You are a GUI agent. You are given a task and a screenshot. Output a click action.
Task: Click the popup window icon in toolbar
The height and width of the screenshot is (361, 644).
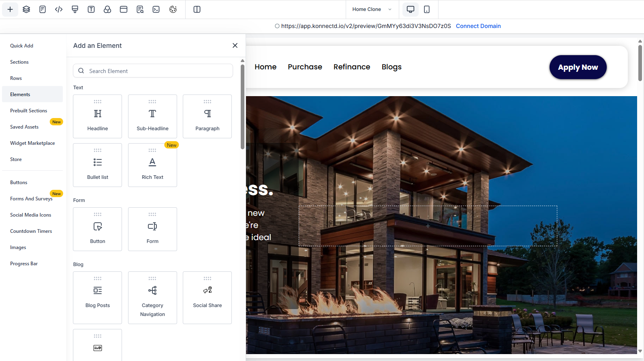point(124,9)
